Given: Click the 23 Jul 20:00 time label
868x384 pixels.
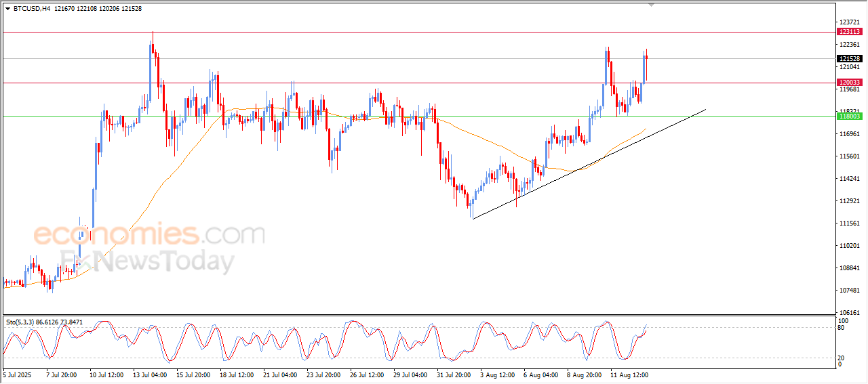Looking at the screenshot, I should 323,375.
